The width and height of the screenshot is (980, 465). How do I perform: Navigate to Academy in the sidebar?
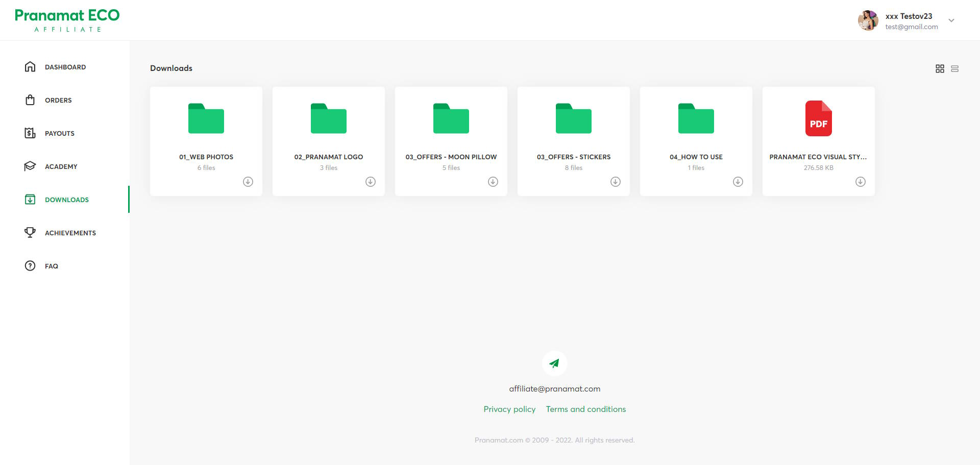coord(61,167)
